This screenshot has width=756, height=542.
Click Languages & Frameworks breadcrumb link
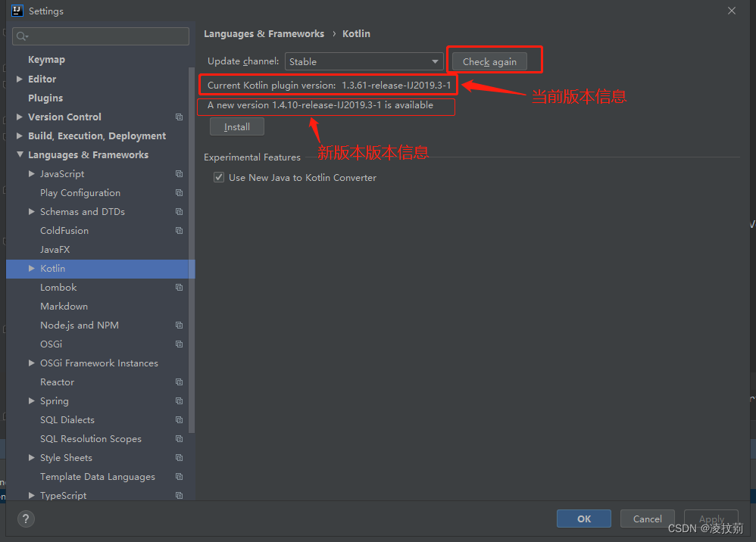(x=264, y=34)
